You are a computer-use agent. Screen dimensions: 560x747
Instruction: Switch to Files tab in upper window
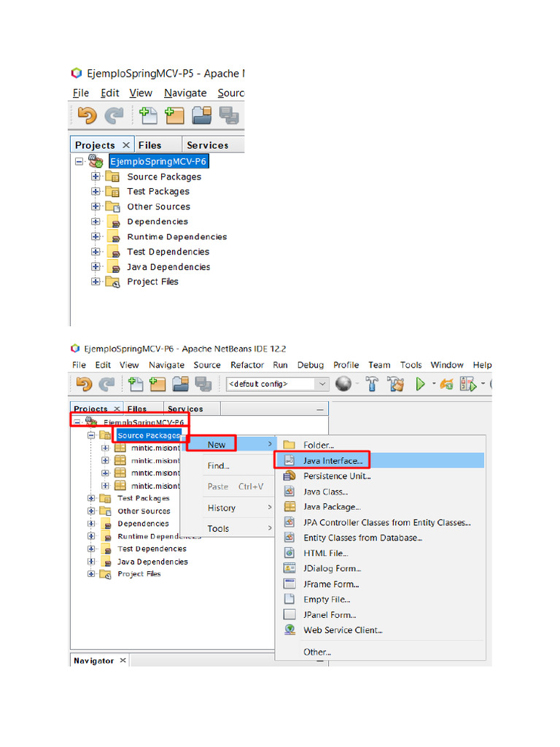(x=149, y=145)
